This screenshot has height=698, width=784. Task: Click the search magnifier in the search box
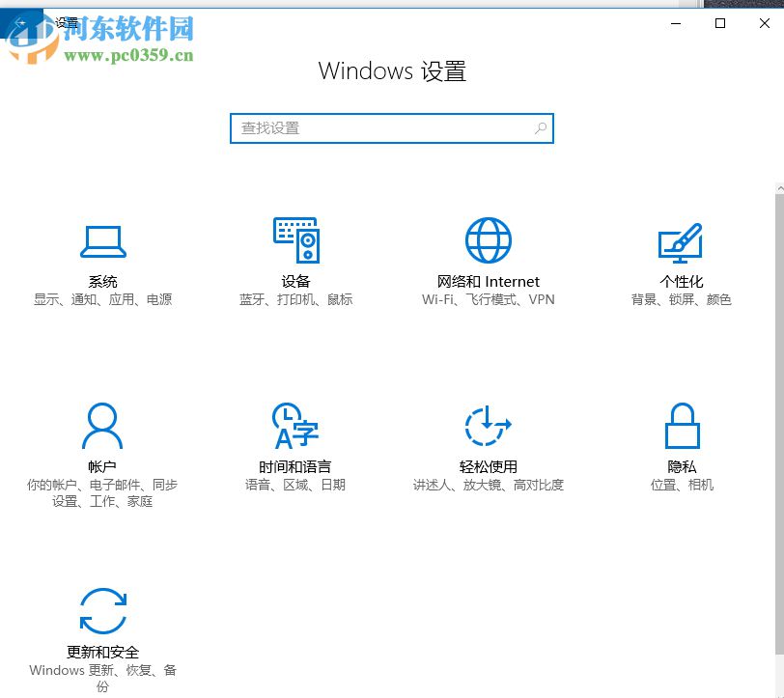[x=540, y=127]
